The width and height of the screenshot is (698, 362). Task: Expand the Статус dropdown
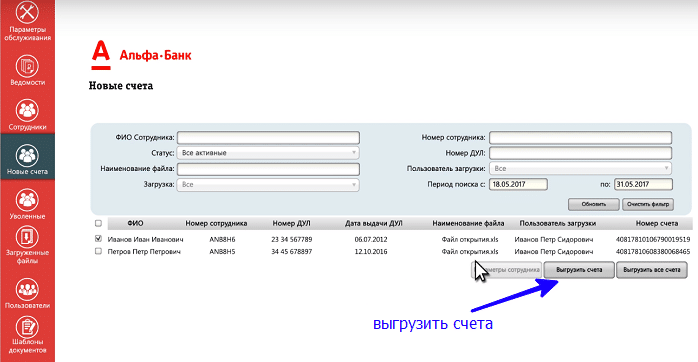268,153
